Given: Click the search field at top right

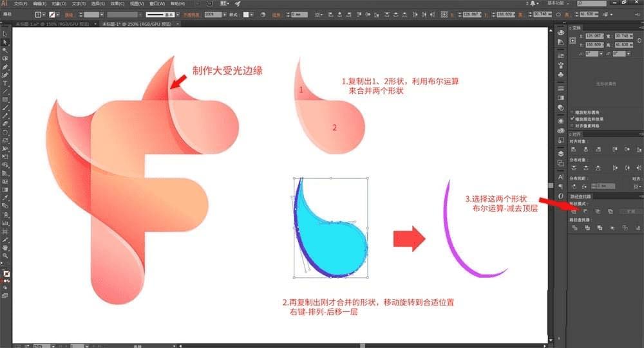Looking at the screenshot, I should tap(592, 3).
